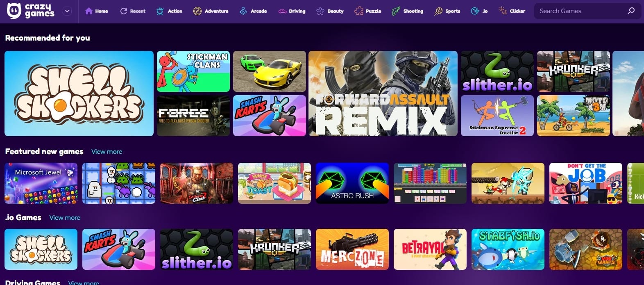Click View more beside .io Games

point(65,218)
